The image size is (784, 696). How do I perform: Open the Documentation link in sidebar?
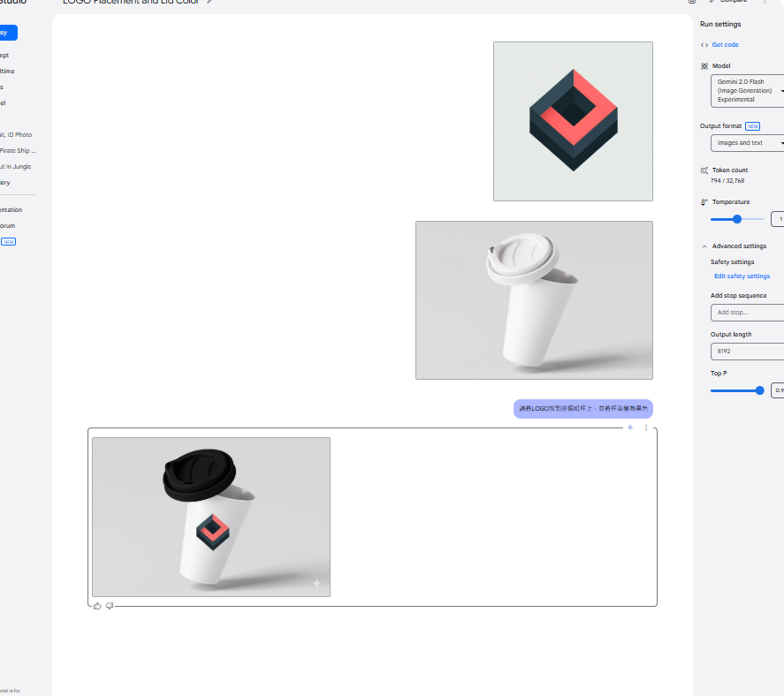tap(11, 210)
